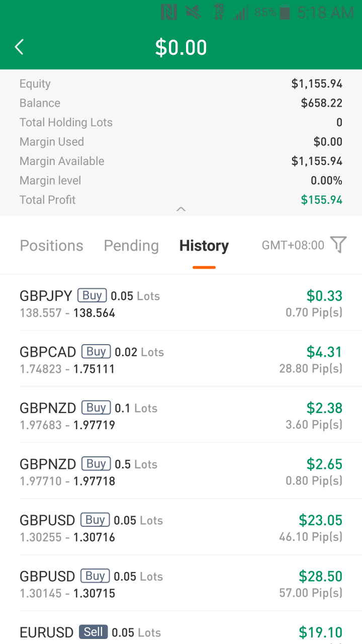Tap the $0.00 header amount
This screenshot has height=644, width=362.
pos(181,47)
